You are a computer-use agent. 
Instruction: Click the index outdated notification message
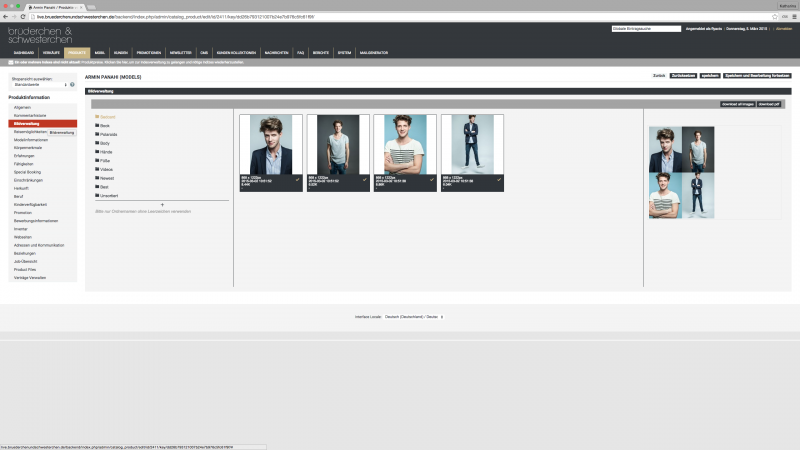point(129,62)
